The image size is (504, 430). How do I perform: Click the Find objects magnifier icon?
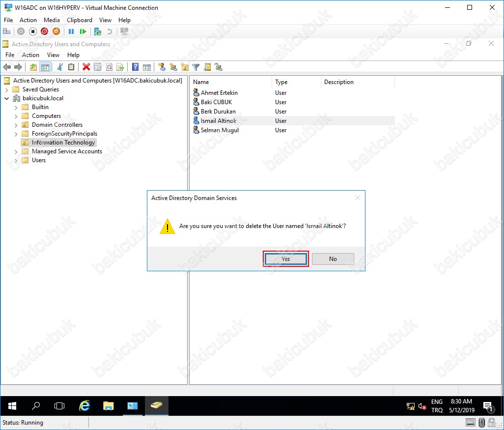click(207, 67)
